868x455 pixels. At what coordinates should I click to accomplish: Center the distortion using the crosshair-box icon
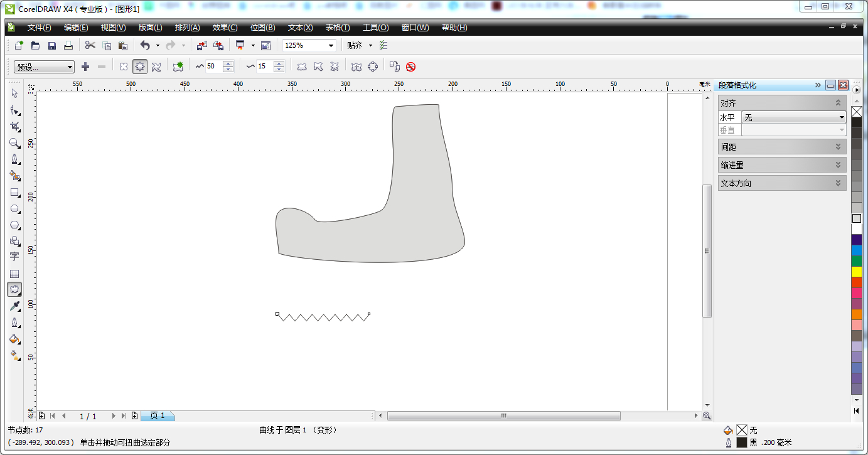(x=356, y=67)
